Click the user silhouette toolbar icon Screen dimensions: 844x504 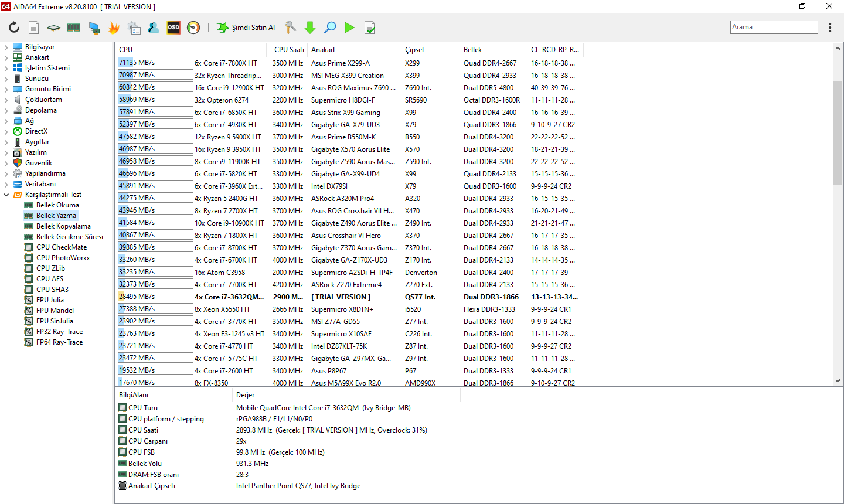[x=154, y=28]
